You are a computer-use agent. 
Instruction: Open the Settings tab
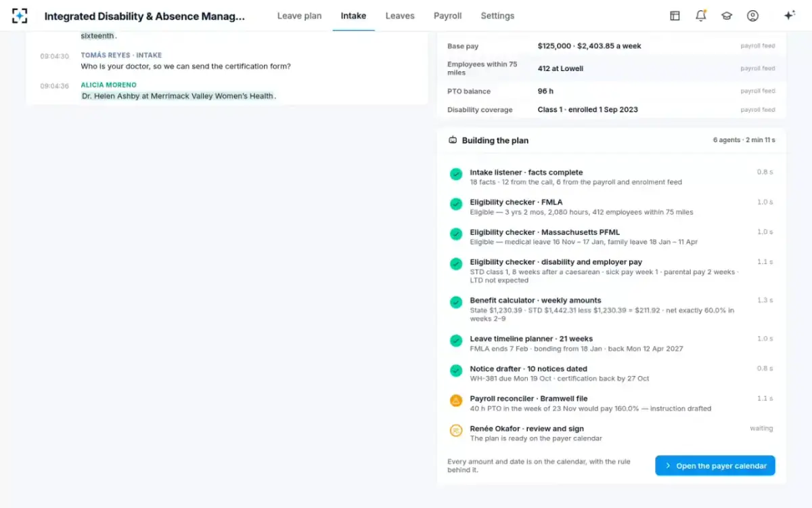click(x=497, y=16)
